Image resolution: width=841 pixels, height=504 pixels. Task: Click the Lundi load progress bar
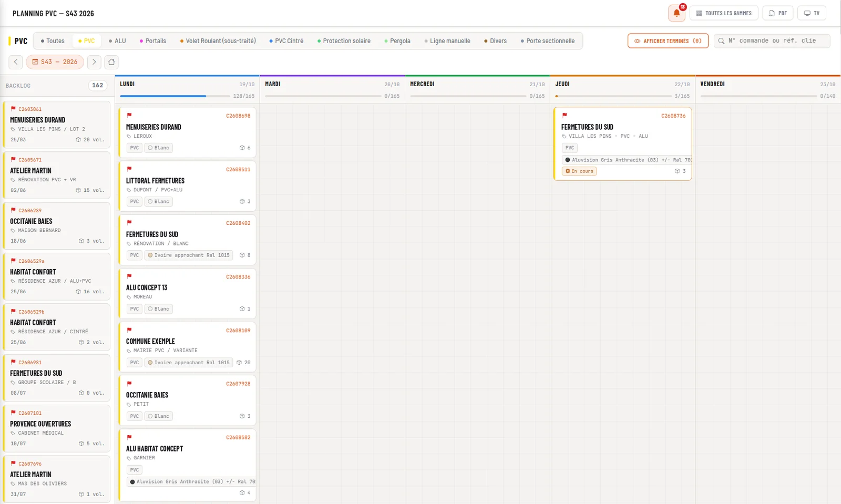coord(175,96)
